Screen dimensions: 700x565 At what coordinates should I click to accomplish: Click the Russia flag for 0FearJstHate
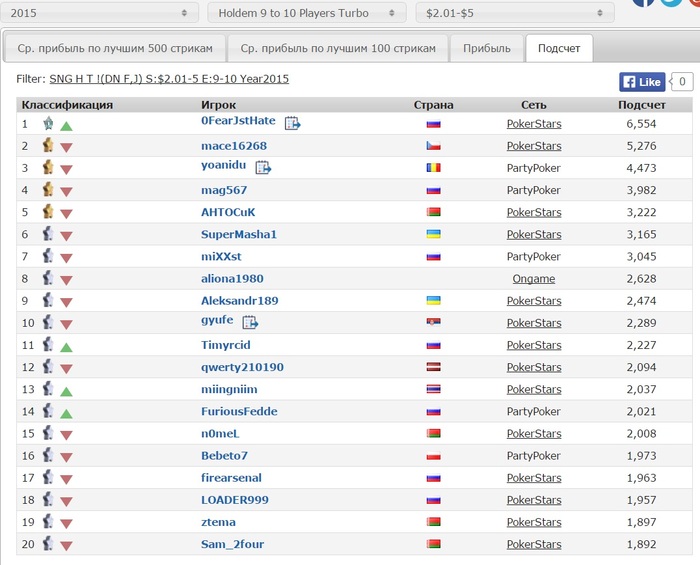(x=433, y=124)
